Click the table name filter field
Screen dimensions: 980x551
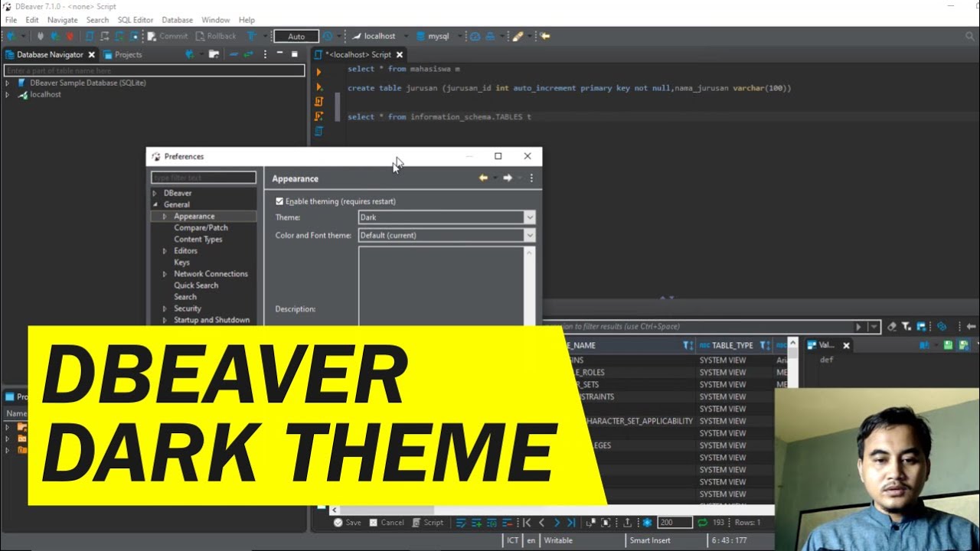[155, 70]
